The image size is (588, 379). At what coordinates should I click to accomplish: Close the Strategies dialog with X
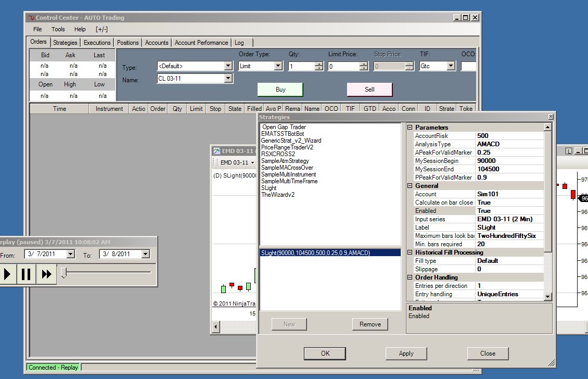[551, 117]
